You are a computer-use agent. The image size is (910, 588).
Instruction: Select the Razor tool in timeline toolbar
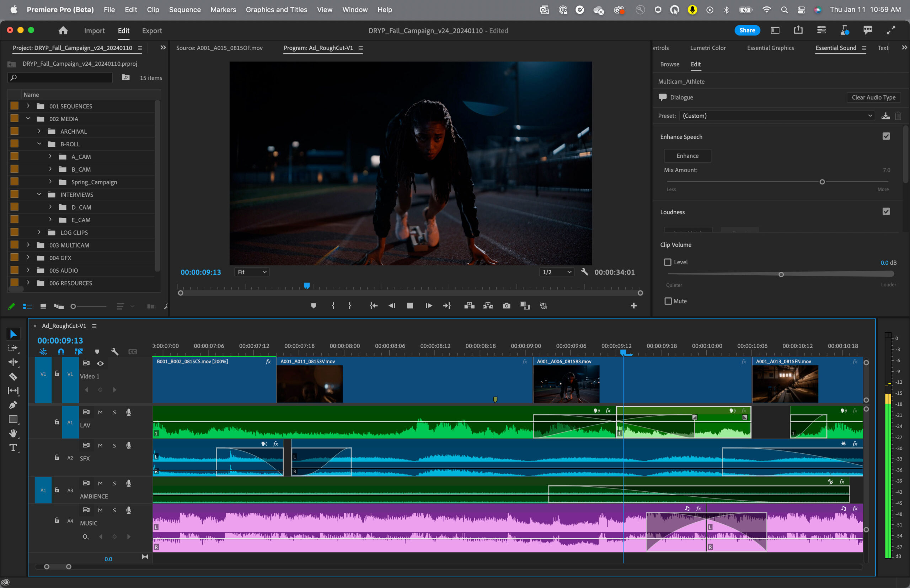(13, 377)
